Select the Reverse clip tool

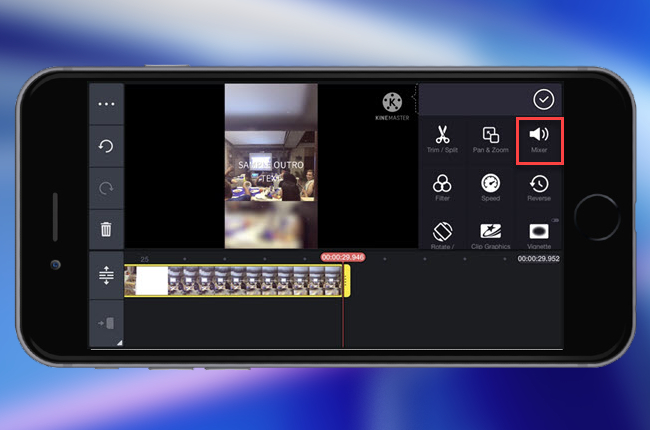[539, 188]
